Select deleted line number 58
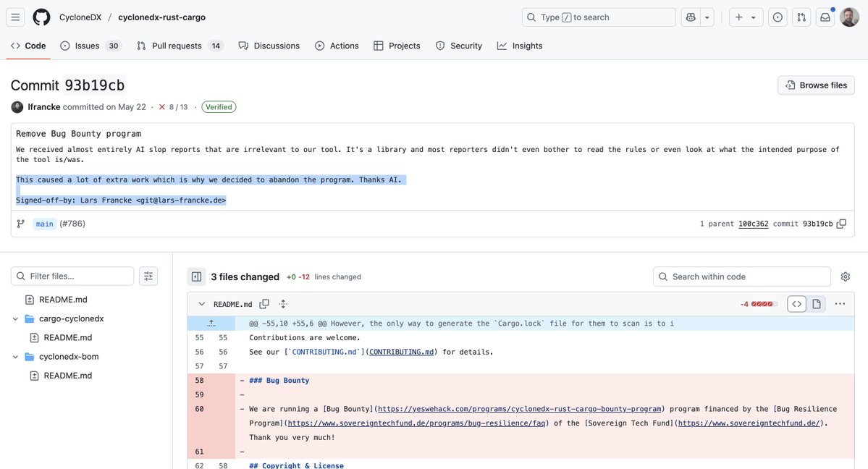 [x=199, y=381]
